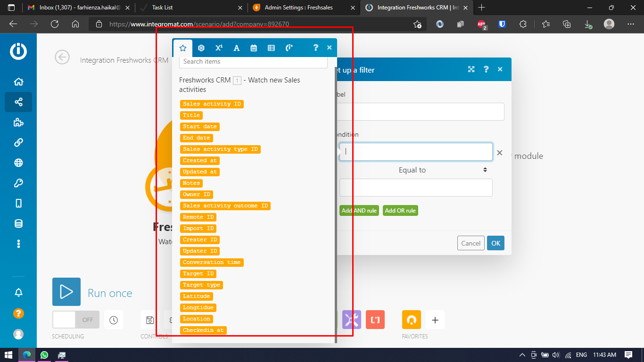Pick the Target ID item
The width and height of the screenshot is (644, 362).
[198, 273]
